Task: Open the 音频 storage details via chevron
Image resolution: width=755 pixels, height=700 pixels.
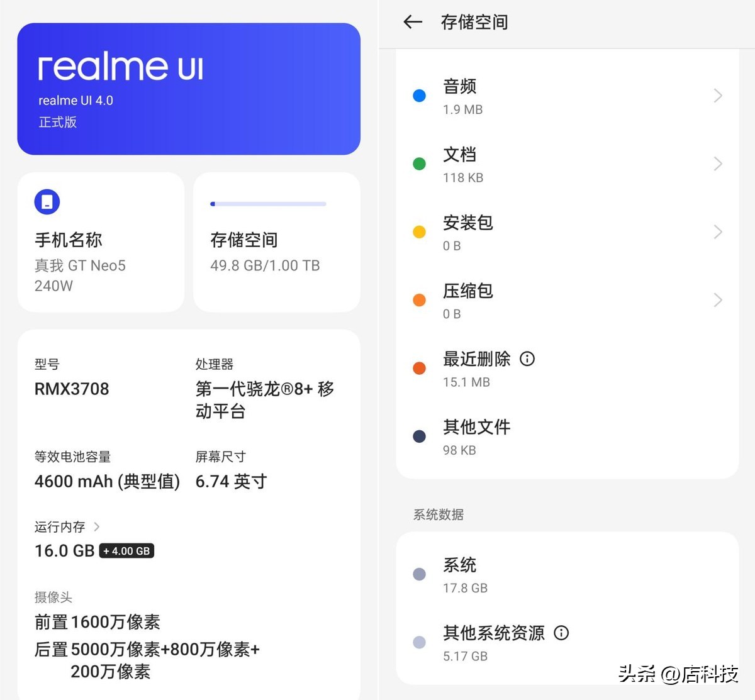Action: click(x=718, y=95)
